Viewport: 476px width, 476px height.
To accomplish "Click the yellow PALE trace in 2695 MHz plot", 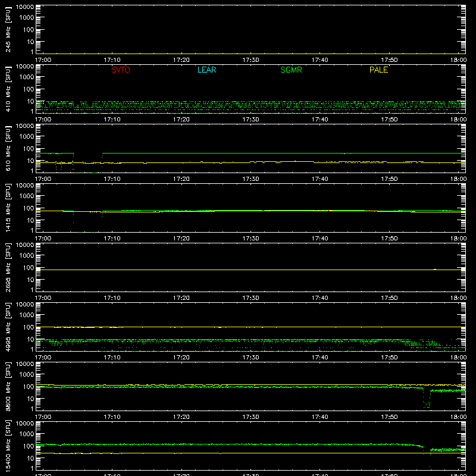I will [250, 270].
